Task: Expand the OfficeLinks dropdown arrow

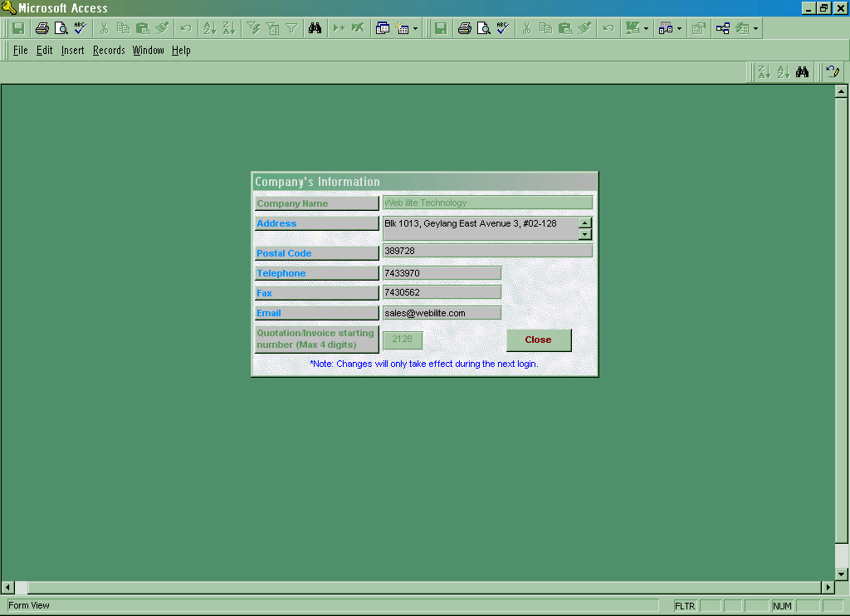Action: pyautogui.click(x=646, y=28)
